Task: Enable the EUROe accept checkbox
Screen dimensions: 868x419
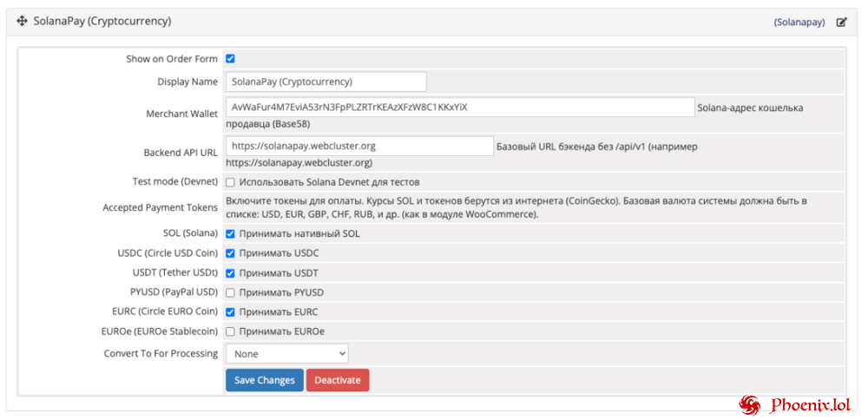Action: point(230,331)
